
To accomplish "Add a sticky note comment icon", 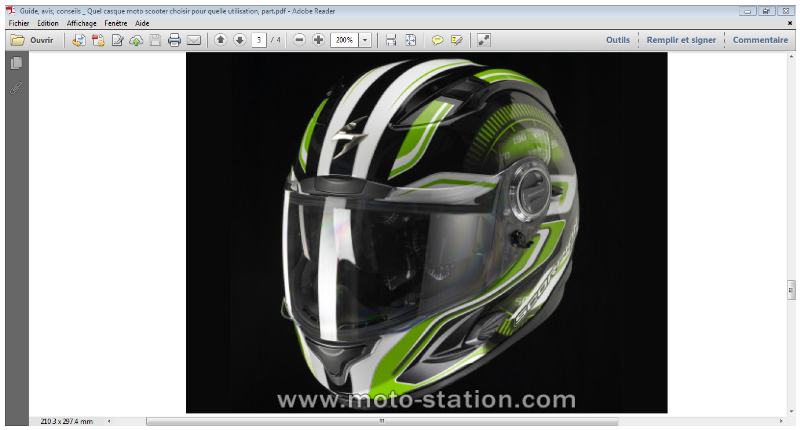I will (x=437, y=40).
